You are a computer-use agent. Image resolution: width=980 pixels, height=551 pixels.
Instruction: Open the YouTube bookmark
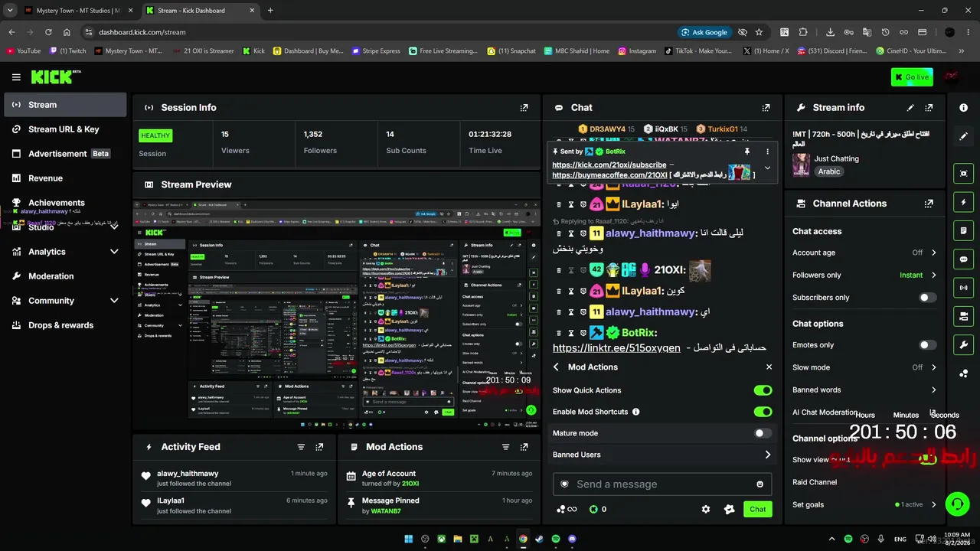coord(24,51)
